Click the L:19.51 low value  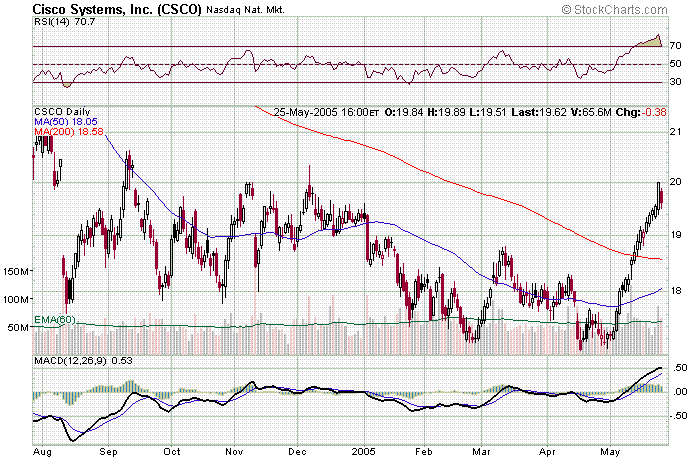click(x=488, y=112)
